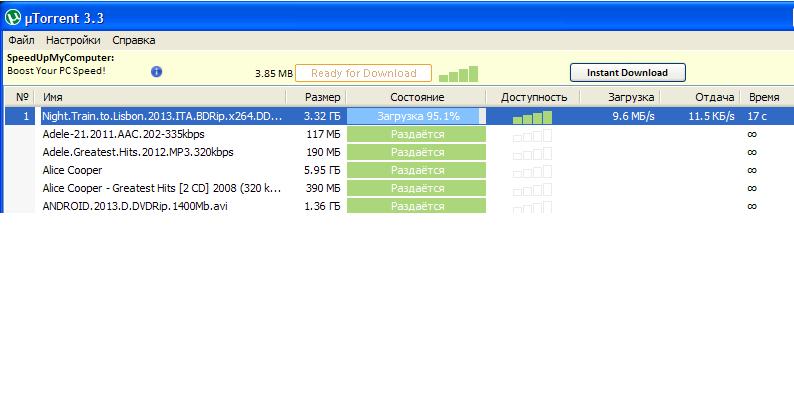794x418 pixels.
Task: Open the Настройки menu
Action: [x=73, y=40]
